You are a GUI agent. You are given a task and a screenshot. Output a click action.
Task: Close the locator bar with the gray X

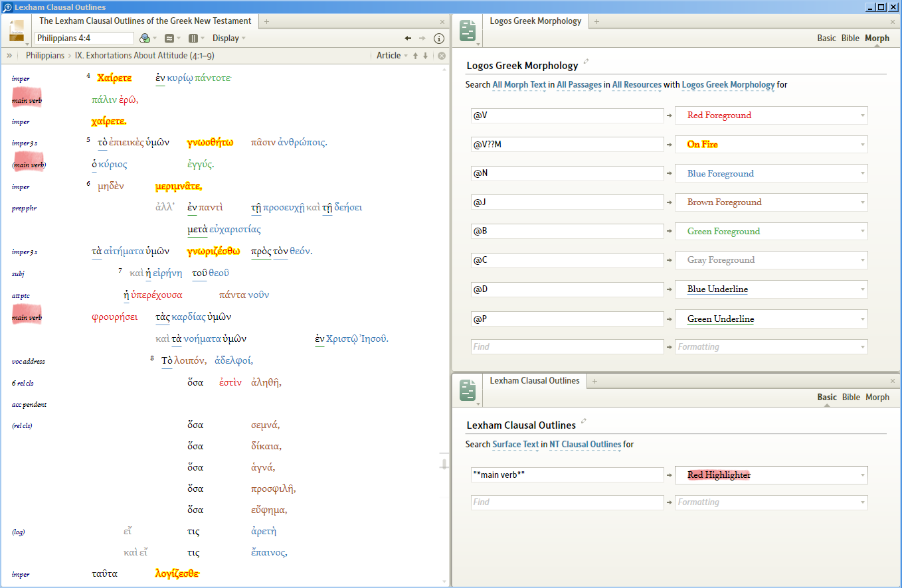442,56
